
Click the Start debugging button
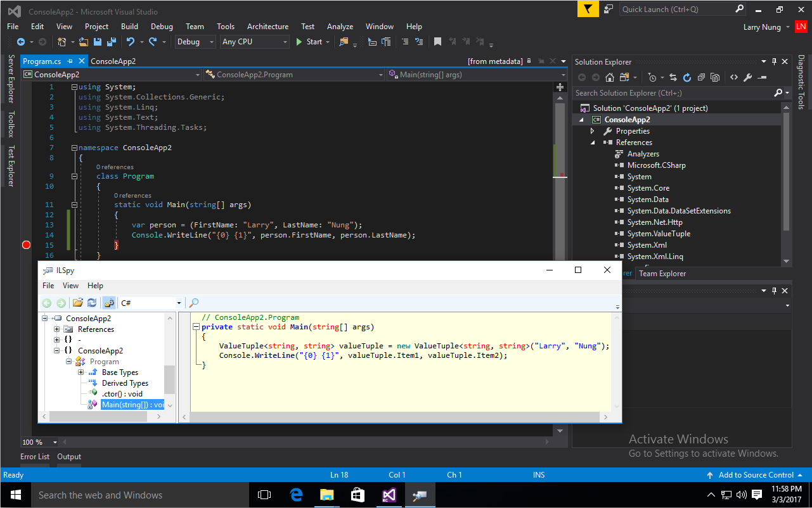pyautogui.click(x=309, y=42)
